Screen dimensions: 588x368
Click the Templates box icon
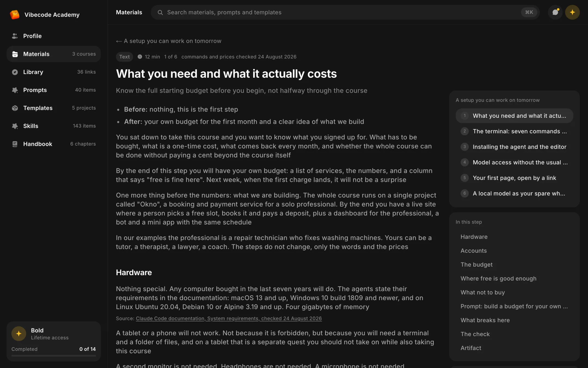pos(15,108)
